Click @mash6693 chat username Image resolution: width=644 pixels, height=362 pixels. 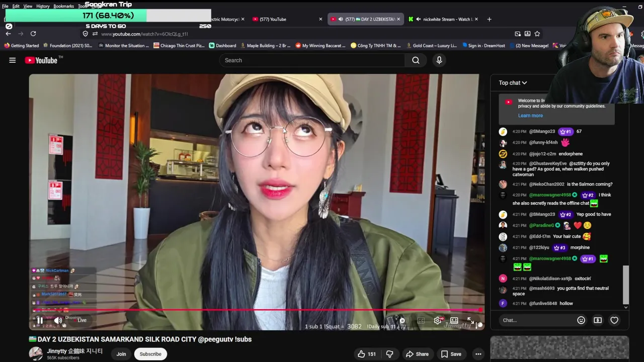point(542,289)
